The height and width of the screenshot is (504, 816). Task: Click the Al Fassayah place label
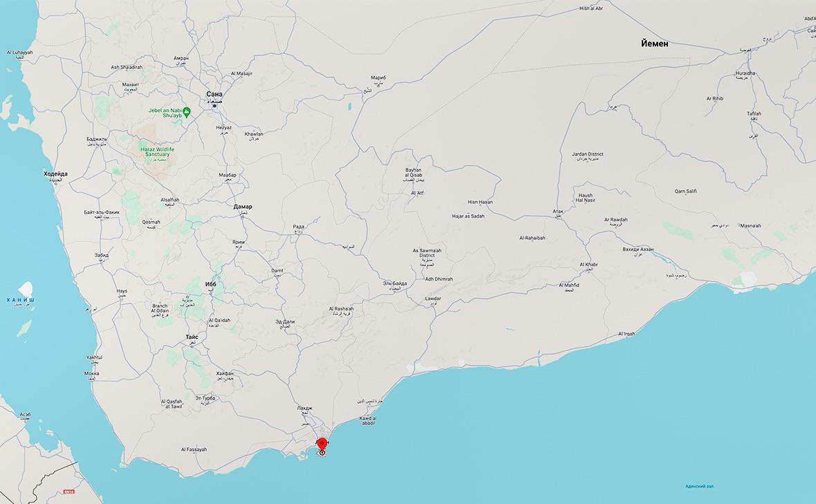coord(194,449)
